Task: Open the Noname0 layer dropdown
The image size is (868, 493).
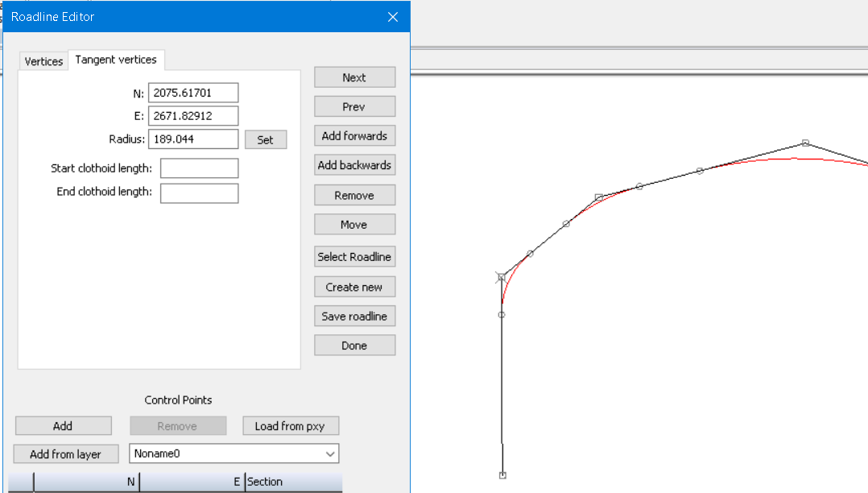Action: [x=234, y=454]
